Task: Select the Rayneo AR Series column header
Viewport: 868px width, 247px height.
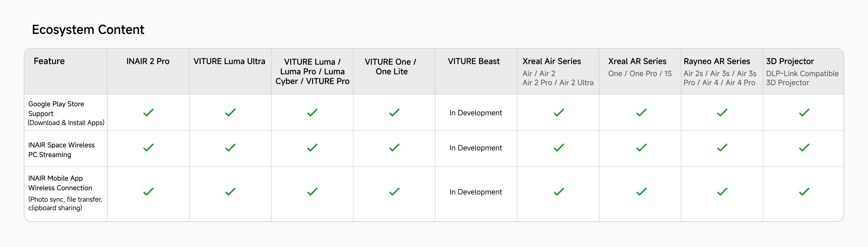Action: click(717, 61)
